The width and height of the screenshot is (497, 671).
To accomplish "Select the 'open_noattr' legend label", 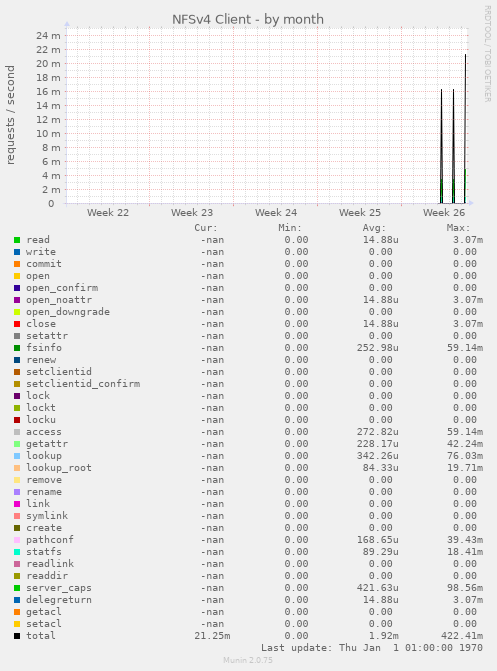I will coord(59,300).
